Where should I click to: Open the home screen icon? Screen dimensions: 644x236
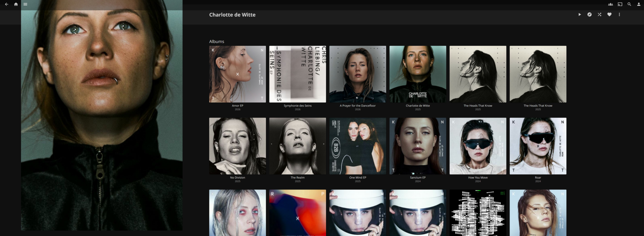16,4
